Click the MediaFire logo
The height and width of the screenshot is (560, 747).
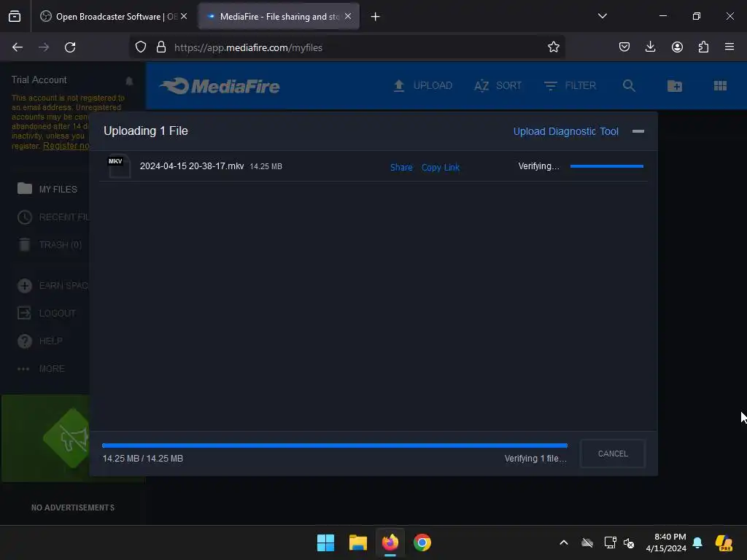[220, 86]
